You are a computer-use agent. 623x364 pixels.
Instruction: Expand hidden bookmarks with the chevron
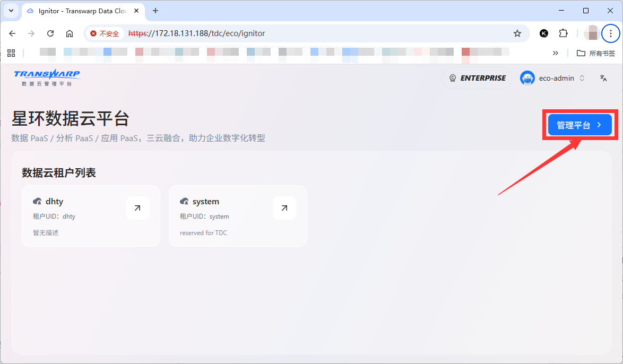coord(555,53)
